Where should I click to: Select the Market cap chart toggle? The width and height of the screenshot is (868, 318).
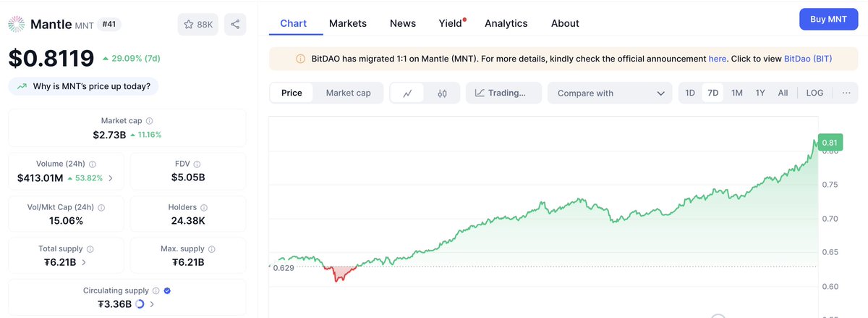coord(348,93)
